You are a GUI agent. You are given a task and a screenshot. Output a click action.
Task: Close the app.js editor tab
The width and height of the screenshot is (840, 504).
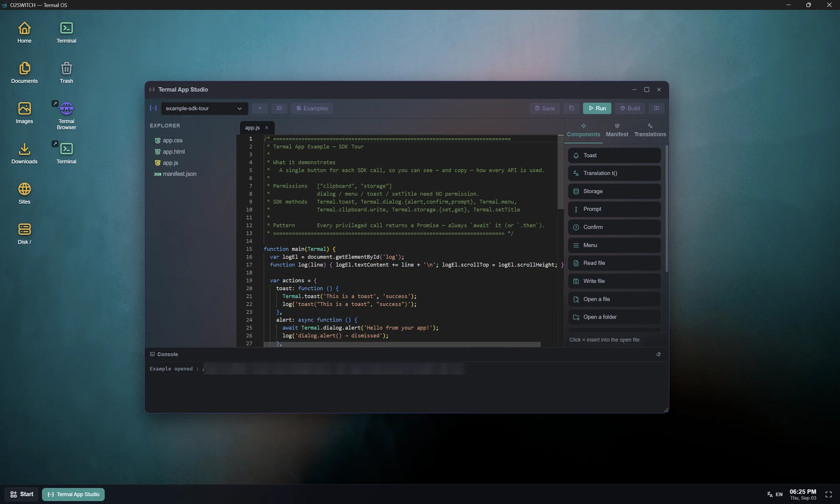[267, 128]
